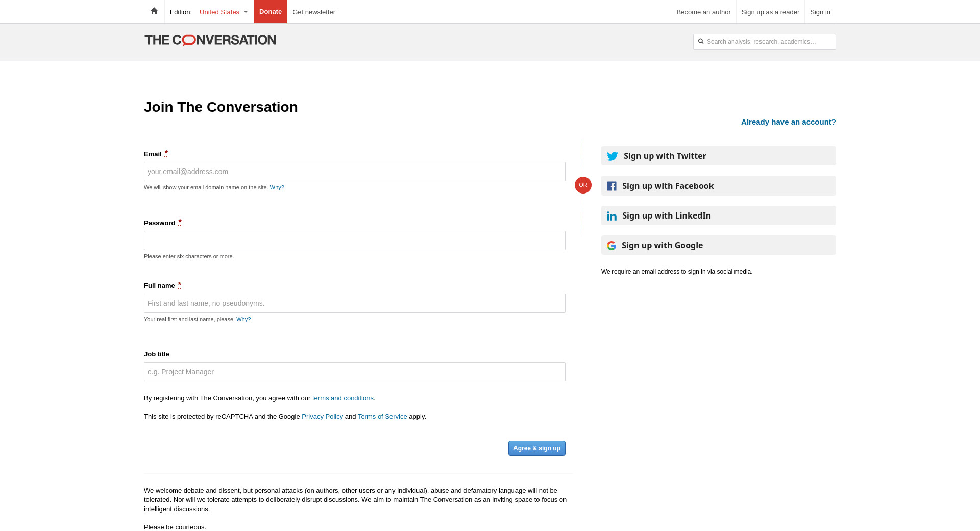
Task: Click Sign in at top right
Action: (820, 12)
